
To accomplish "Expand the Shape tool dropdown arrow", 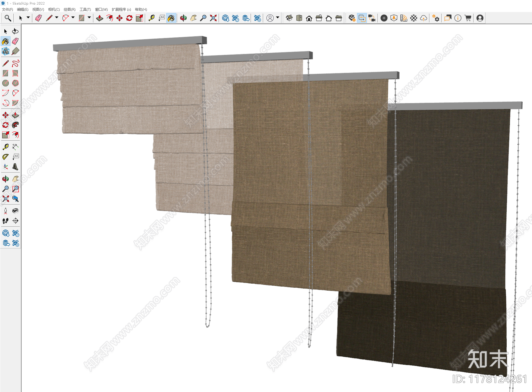I will 89,18.
